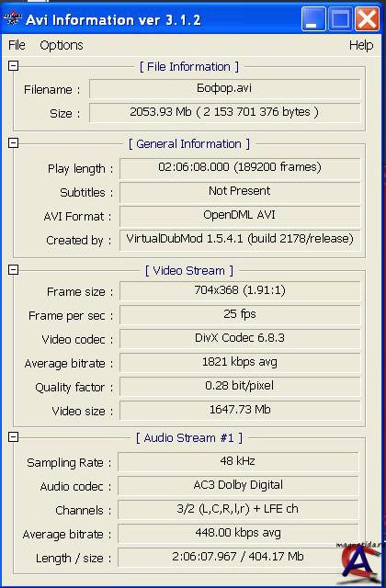The image size is (386, 588).
Task: Click the Quality factor value 0.28 bit/pixel
Action: 240,386
